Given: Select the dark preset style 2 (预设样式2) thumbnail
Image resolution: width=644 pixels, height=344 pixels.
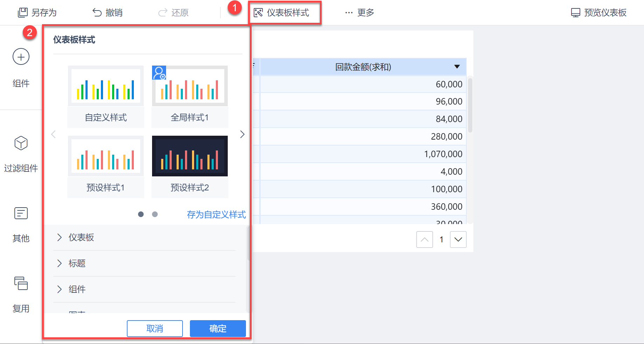Looking at the screenshot, I should pos(190,156).
